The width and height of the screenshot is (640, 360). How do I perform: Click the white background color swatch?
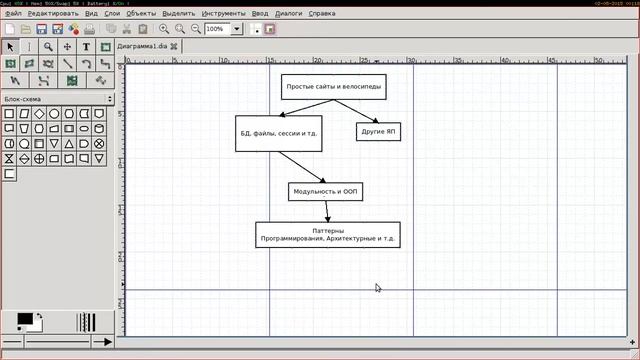(x=37, y=327)
